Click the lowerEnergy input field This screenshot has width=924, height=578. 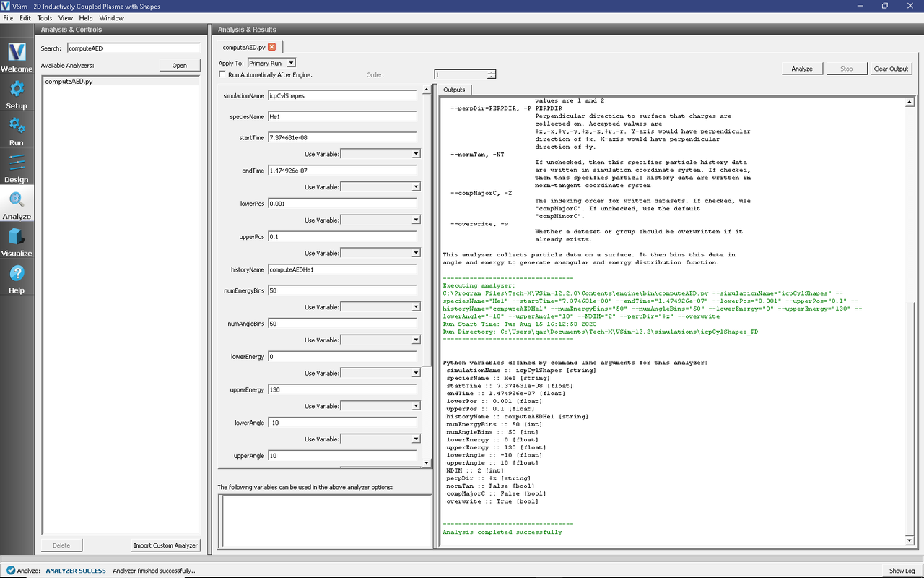[x=342, y=357]
